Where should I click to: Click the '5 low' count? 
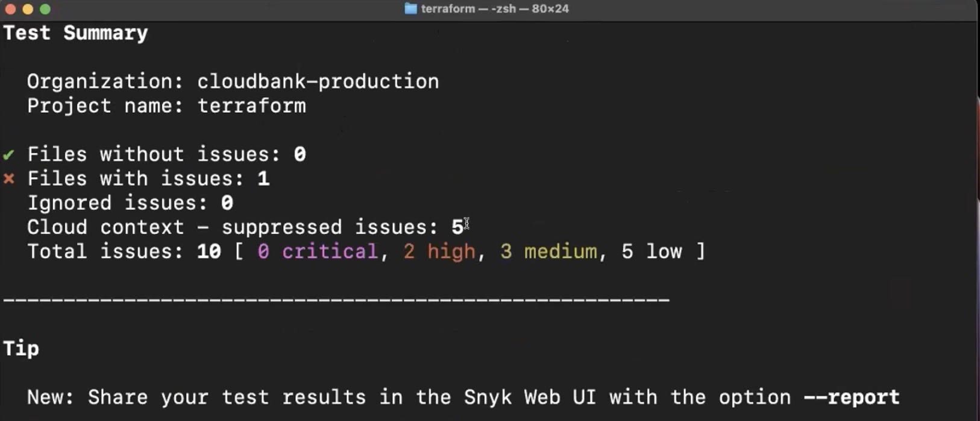point(652,252)
